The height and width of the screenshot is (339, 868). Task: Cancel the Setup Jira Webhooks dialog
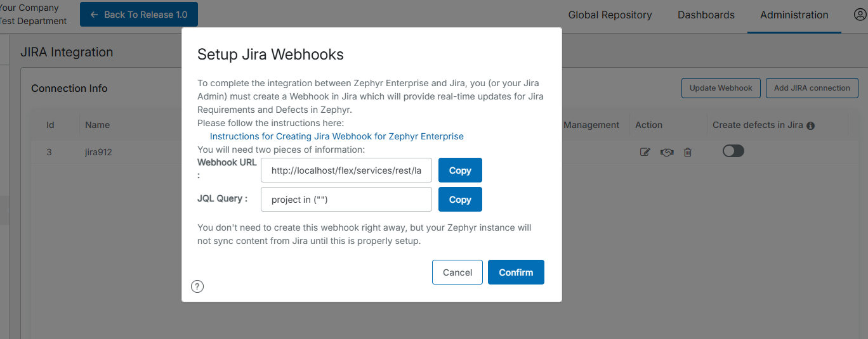click(x=457, y=272)
